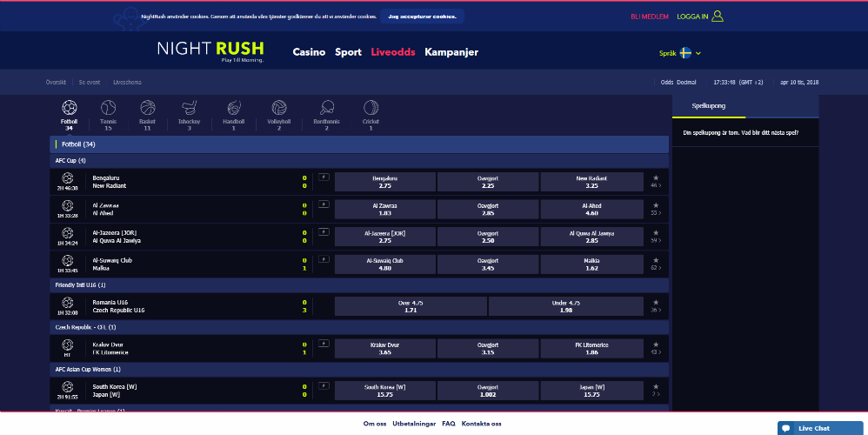Open the FAQ footer link

pyautogui.click(x=449, y=424)
